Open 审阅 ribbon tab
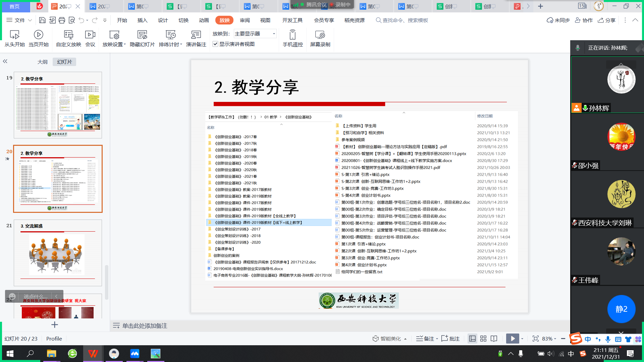 pyautogui.click(x=245, y=20)
